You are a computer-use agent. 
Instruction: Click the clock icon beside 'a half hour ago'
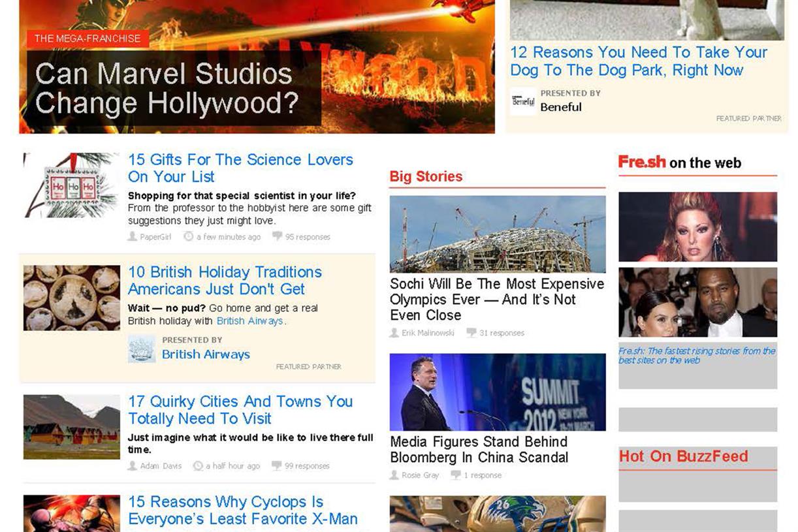click(197, 466)
